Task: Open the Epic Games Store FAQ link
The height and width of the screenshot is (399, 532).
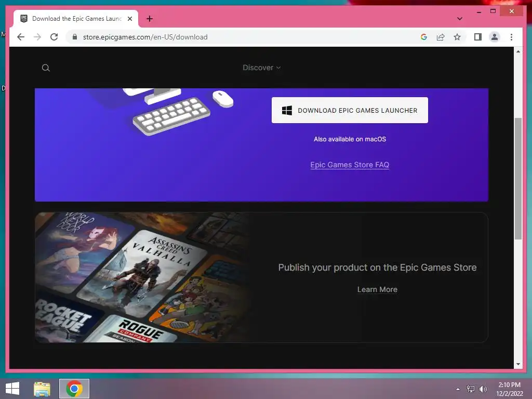Action: [x=350, y=165]
